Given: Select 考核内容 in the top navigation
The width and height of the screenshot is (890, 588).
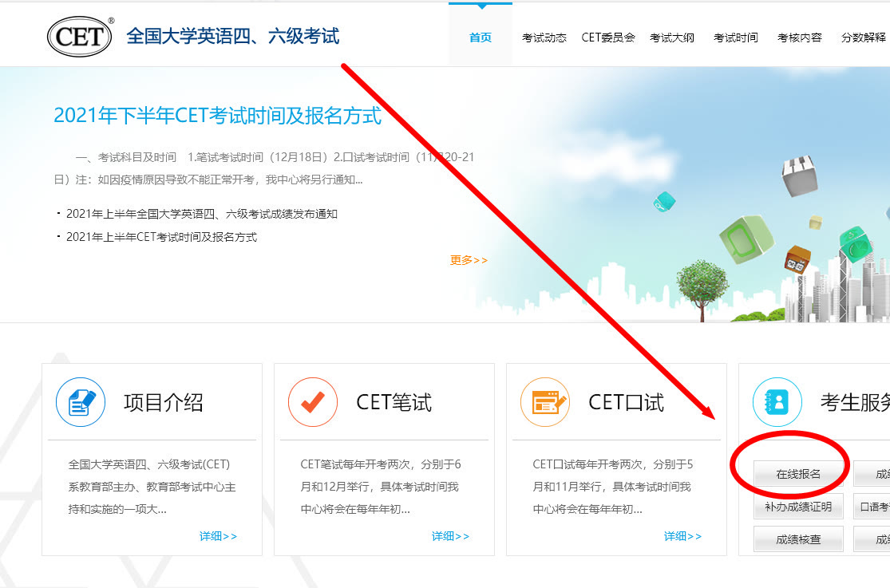Looking at the screenshot, I should tap(800, 37).
